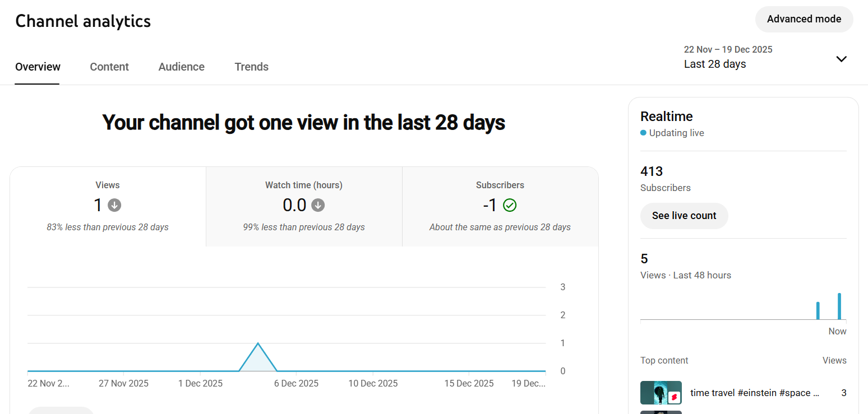Go to the Audience tab
Image resolution: width=868 pixels, height=414 pixels.
coord(181,67)
